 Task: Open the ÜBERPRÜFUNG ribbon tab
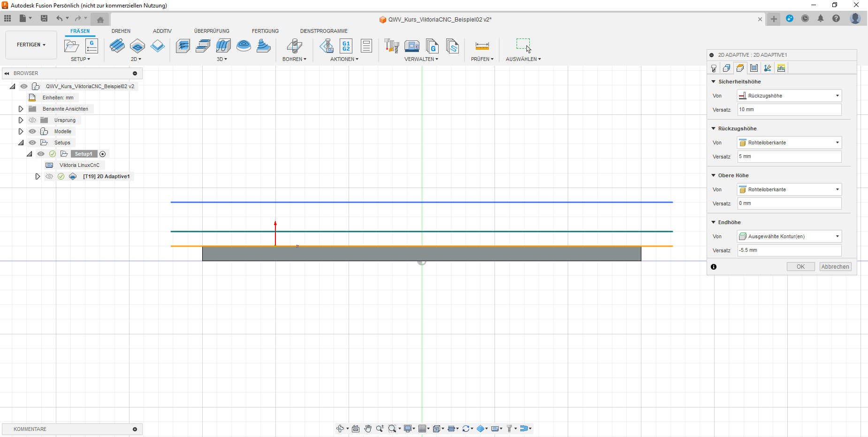212,31
